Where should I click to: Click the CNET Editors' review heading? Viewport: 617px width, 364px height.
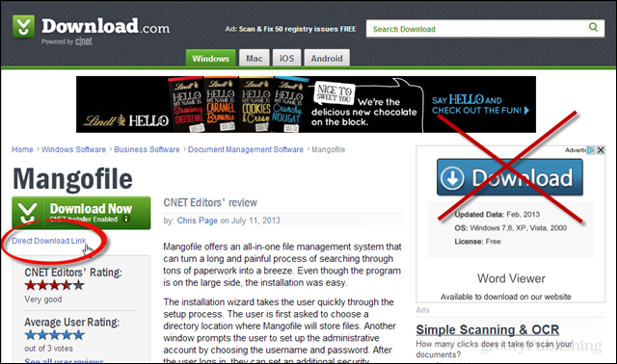click(x=210, y=202)
